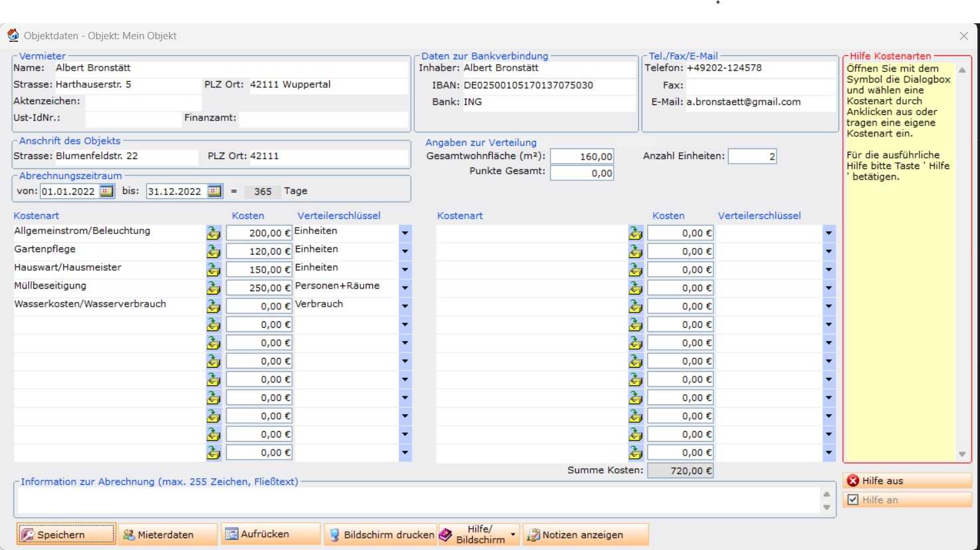Image resolution: width=980 pixels, height=550 pixels.
Task: Click the Punkte Gesamt field
Action: 582,173
